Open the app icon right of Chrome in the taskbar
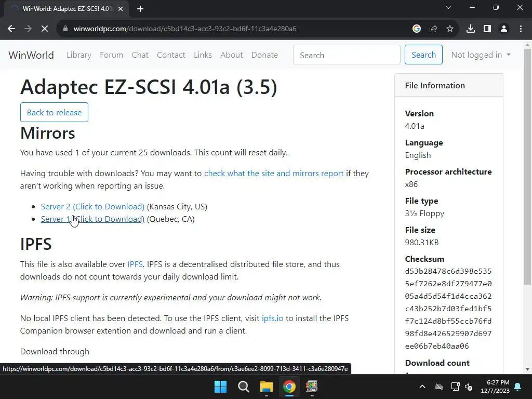The height and width of the screenshot is (399, 532). click(x=312, y=387)
